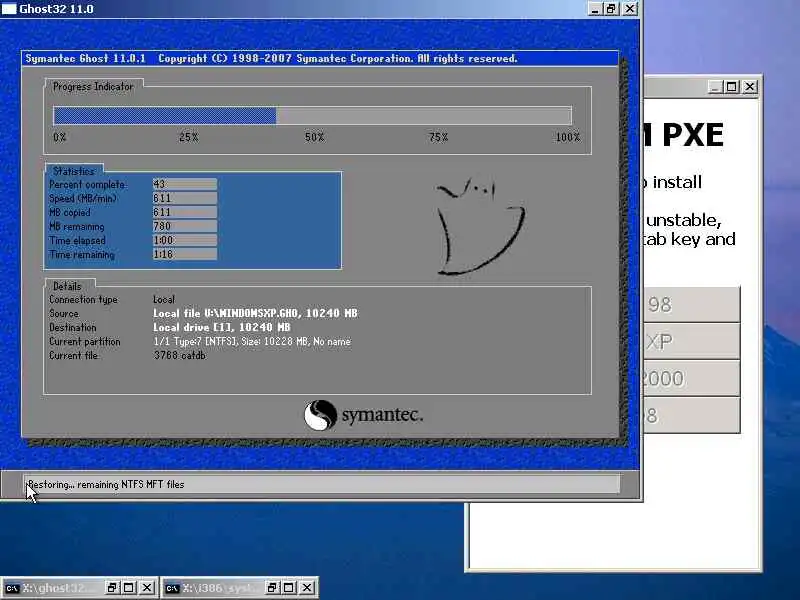Close the PXE install window
The height and width of the screenshot is (600, 800).
point(749,87)
